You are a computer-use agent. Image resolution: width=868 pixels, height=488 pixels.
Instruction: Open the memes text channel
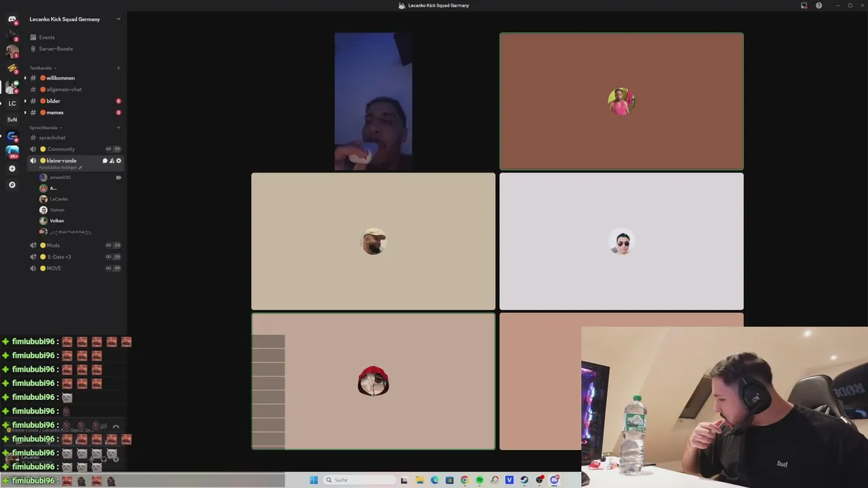[x=75, y=113]
